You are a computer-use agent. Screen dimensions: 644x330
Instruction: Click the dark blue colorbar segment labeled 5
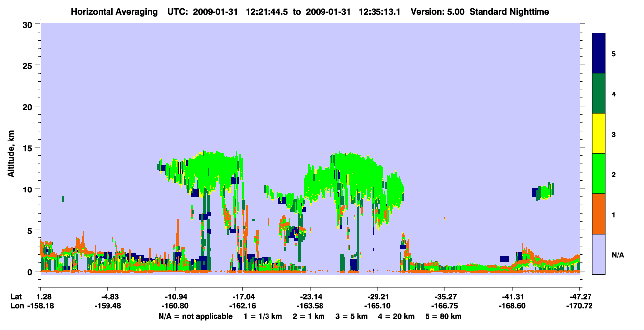pos(599,53)
